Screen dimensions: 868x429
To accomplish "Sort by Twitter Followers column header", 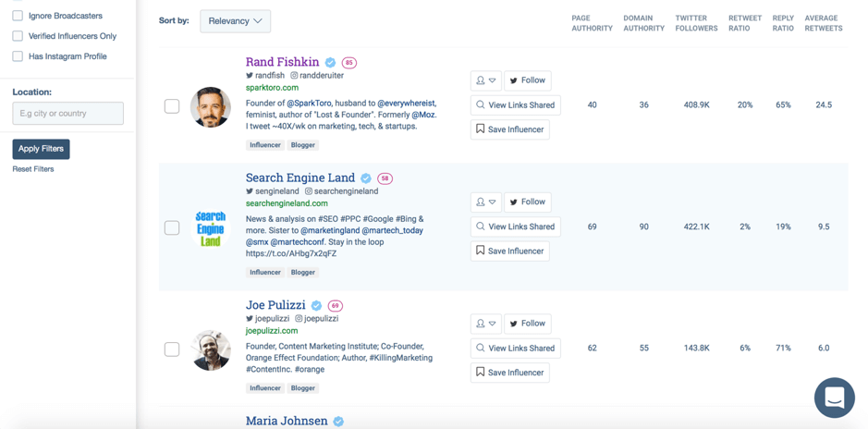I will click(696, 23).
